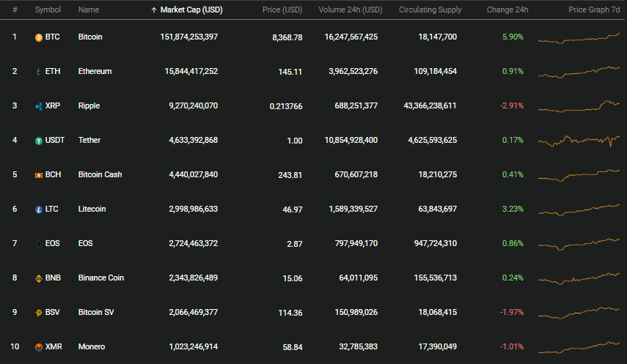Click the Litecoin LTC coin icon
627x364 pixels.
tap(39, 209)
